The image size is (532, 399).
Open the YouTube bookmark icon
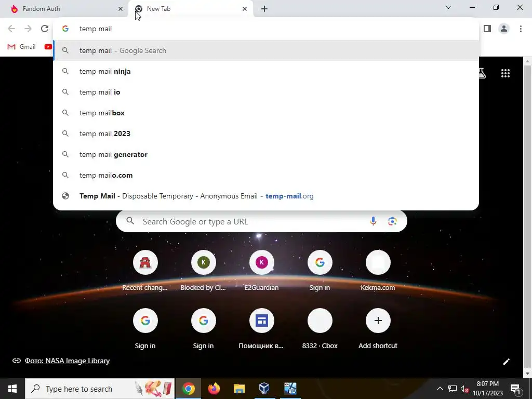click(x=48, y=46)
